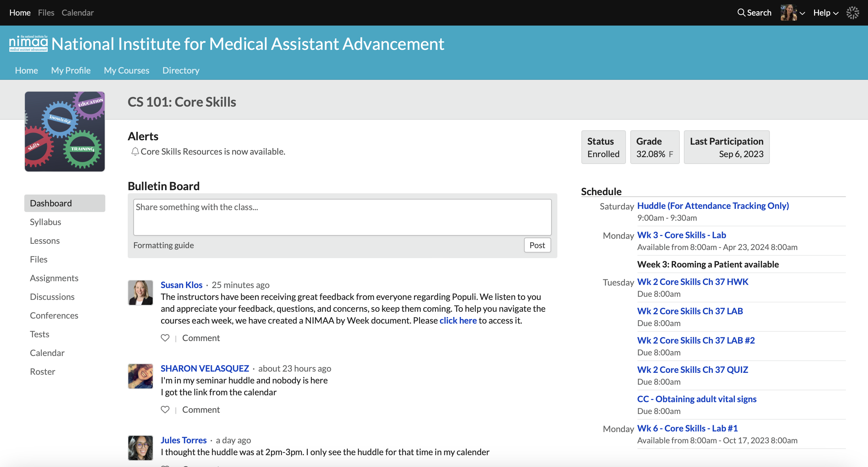Open the Formatting guide link
This screenshot has height=467, width=868.
click(164, 245)
